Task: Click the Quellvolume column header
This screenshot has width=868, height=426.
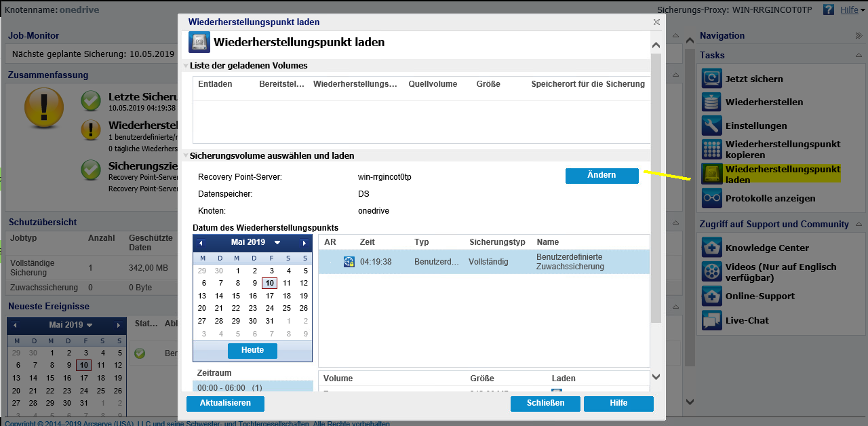Action: pos(433,84)
